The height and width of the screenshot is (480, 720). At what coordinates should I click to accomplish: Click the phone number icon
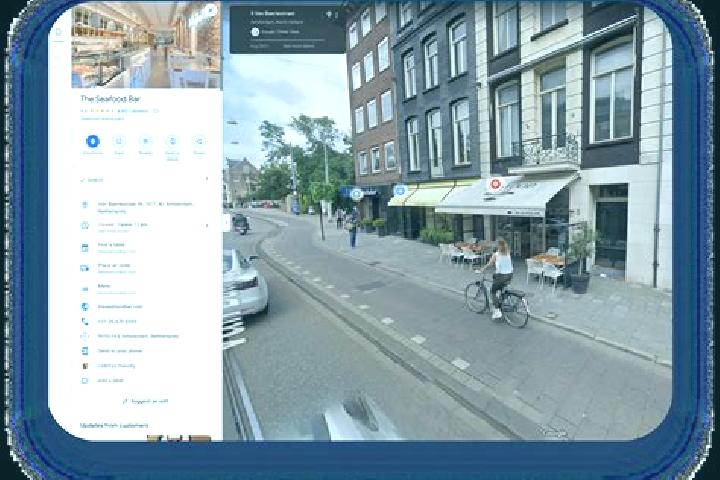[x=85, y=322]
